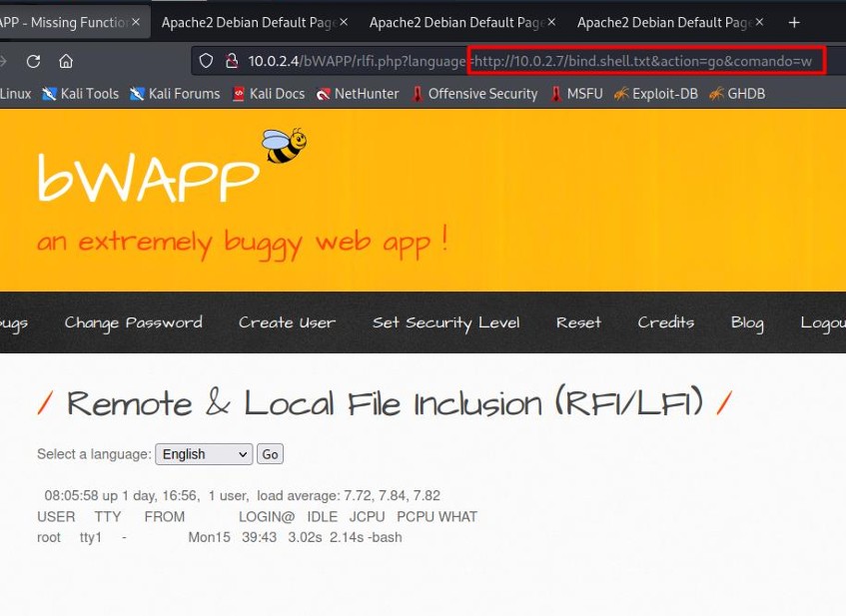The height and width of the screenshot is (616, 846).
Task: Click the bee logo image
Action: (x=285, y=146)
